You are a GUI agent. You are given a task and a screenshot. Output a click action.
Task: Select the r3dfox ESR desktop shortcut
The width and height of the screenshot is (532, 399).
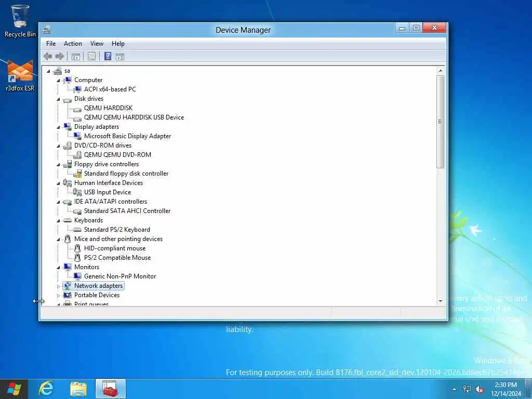pos(20,75)
